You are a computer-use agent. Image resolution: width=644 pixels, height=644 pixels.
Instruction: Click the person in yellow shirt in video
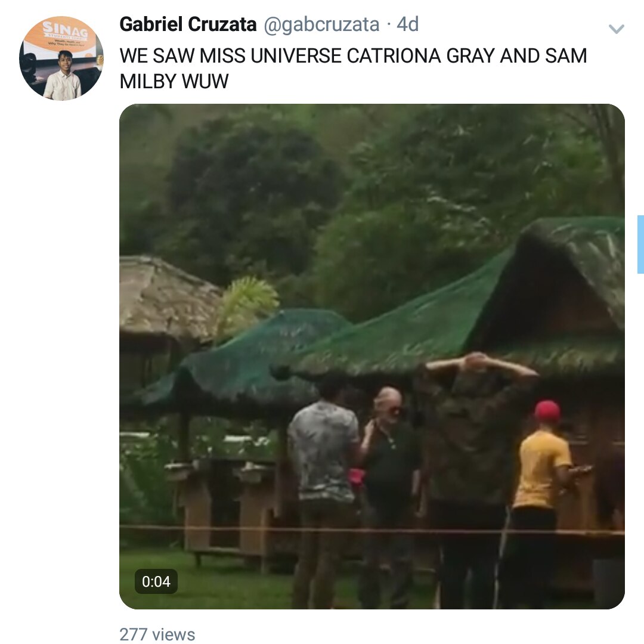540,503
